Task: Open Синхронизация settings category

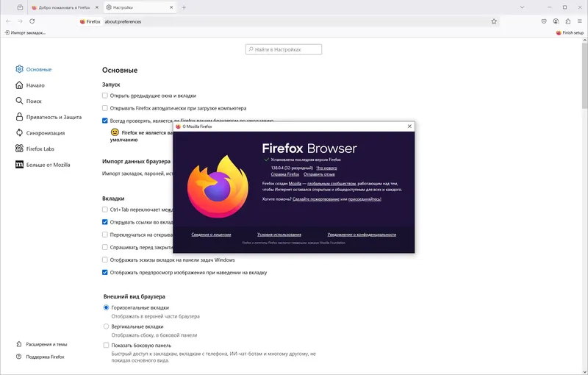Action: [40, 133]
